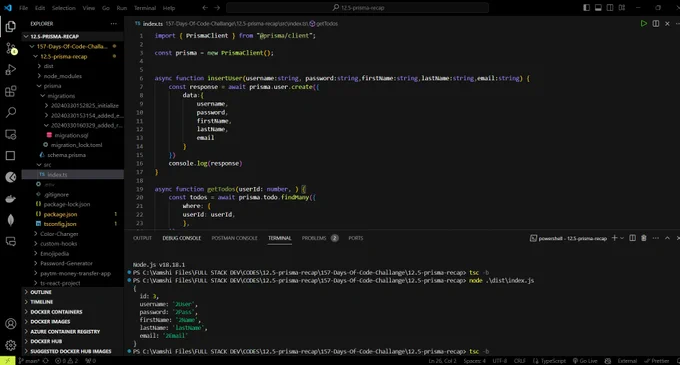The image size is (680, 365).
Task: Click the command center search box
Action: pyautogui.click(x=357, y=8)
